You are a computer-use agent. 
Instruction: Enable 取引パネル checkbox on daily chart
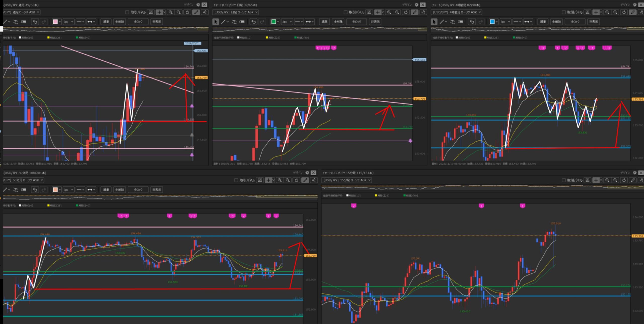(x=345, y=12)
